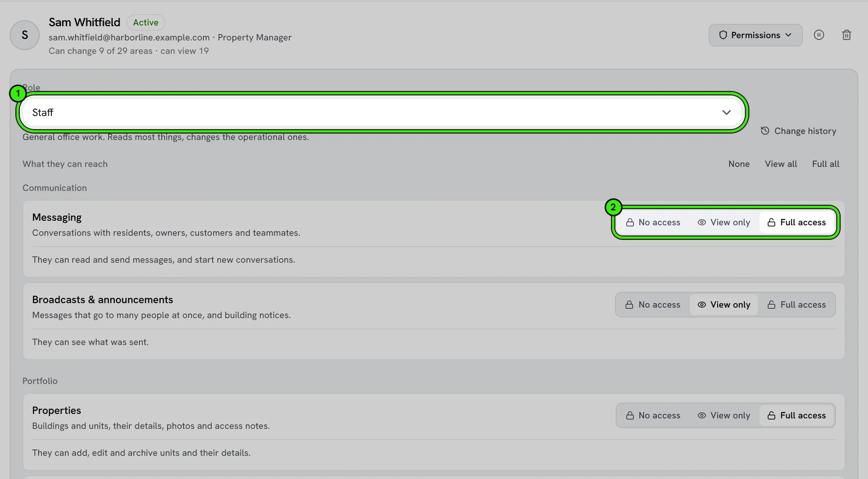Set Messaging to Full access
The image size is (868, 479).
tap(797, 222)
